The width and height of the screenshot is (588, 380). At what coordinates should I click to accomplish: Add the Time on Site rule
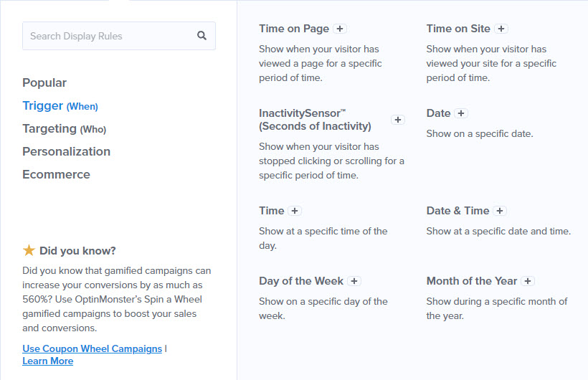tap(501, 29)
